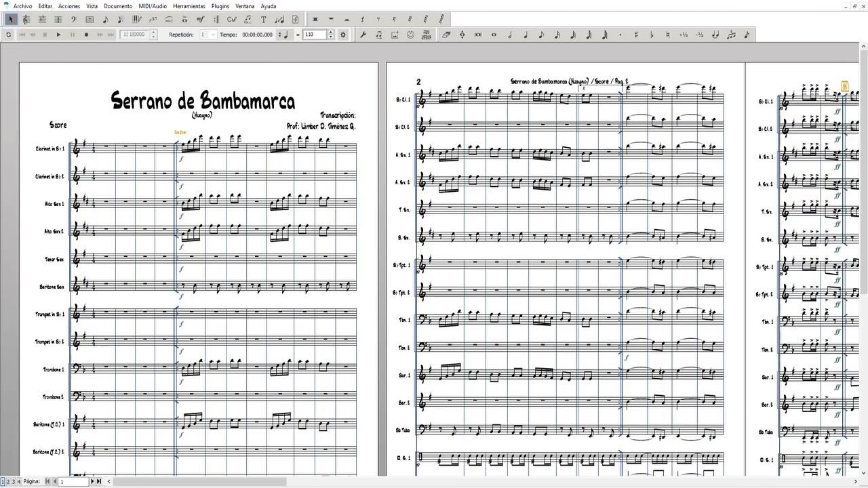Viewport: 868px width, 488px height.
Task: Switch to layer 2 button
Action: 8,481
